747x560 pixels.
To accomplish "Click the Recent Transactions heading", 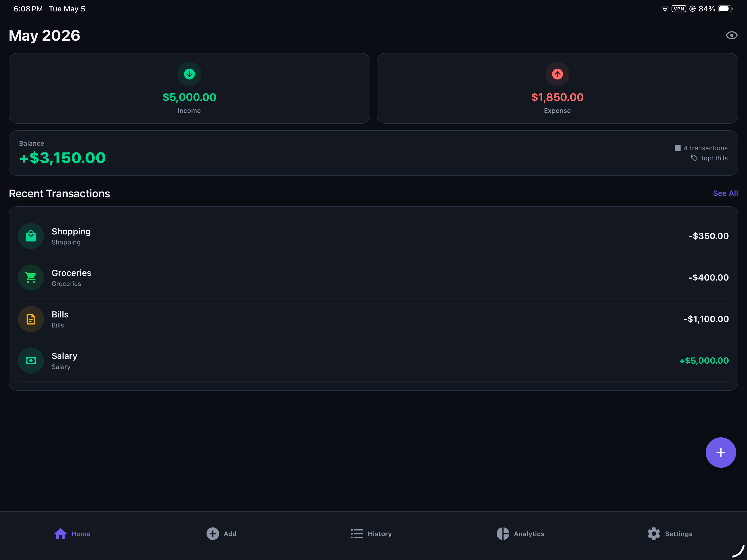I will 59,193.
